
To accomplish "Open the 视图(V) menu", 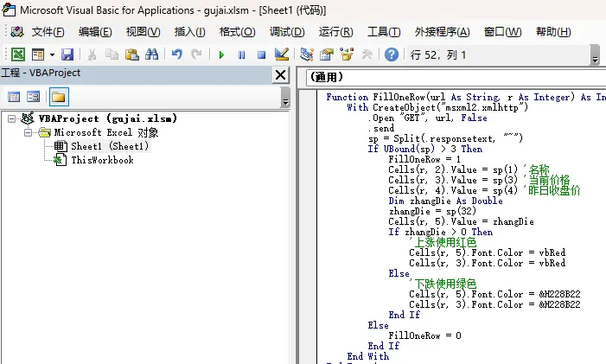I will [x=143, y=32].
